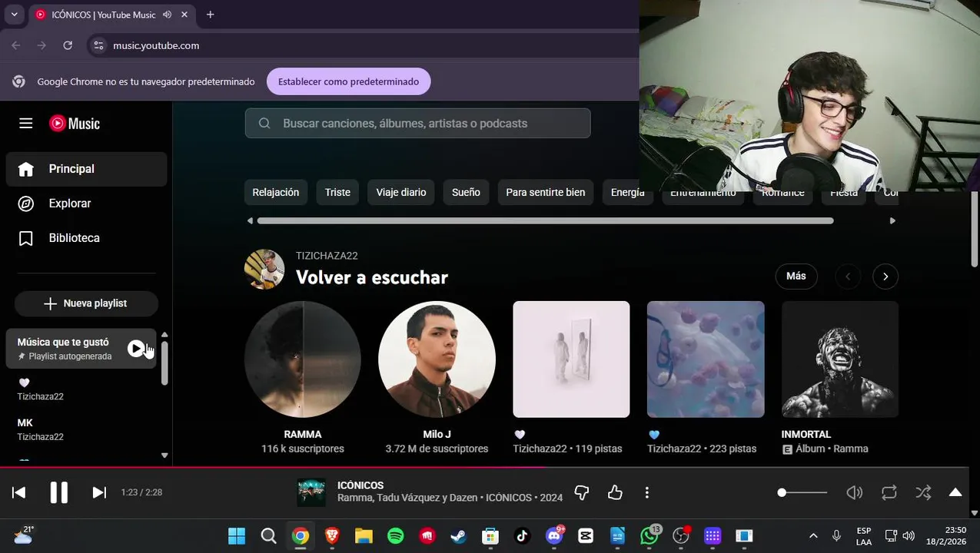The height and width of the screenshot is (553, 980).
Task: Like the song ICÓNICOS
Action: [615, 492]
